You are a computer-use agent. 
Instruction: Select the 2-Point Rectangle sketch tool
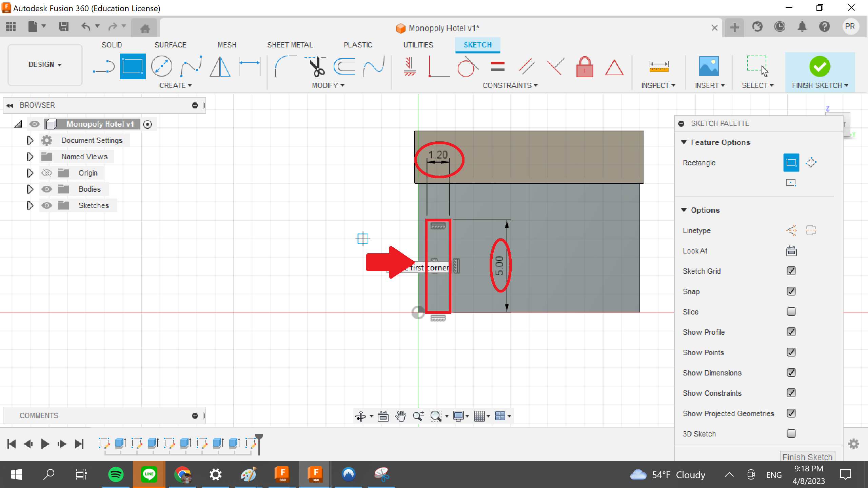[x=132, y=66]
